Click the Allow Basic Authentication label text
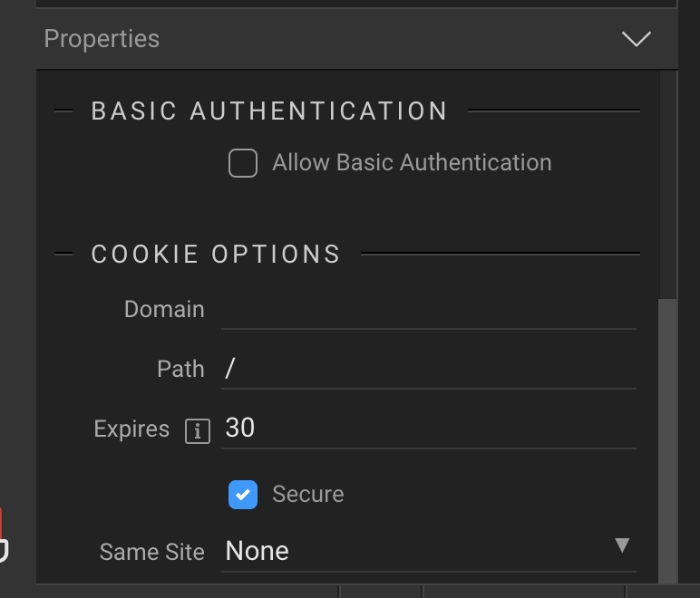 [412, 163]
